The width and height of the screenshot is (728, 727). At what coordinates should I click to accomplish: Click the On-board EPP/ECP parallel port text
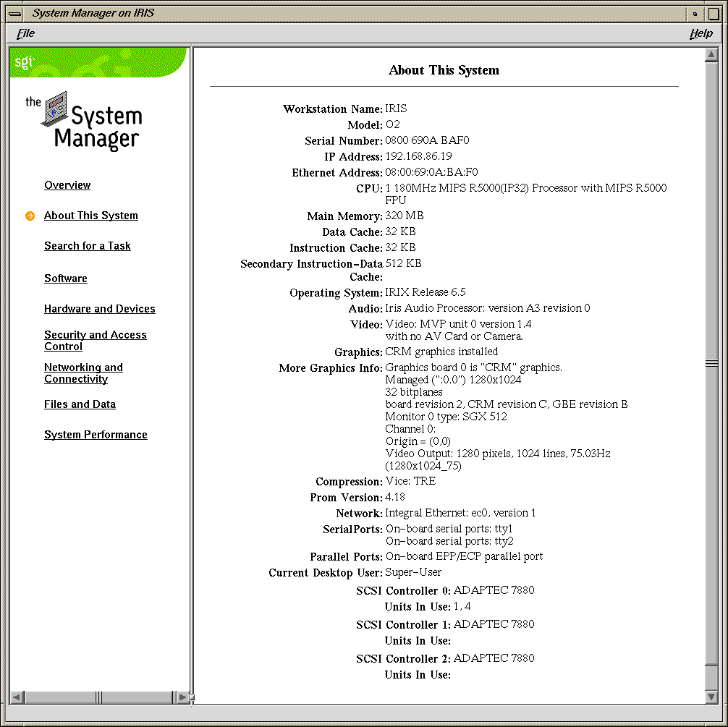[465, 556]
